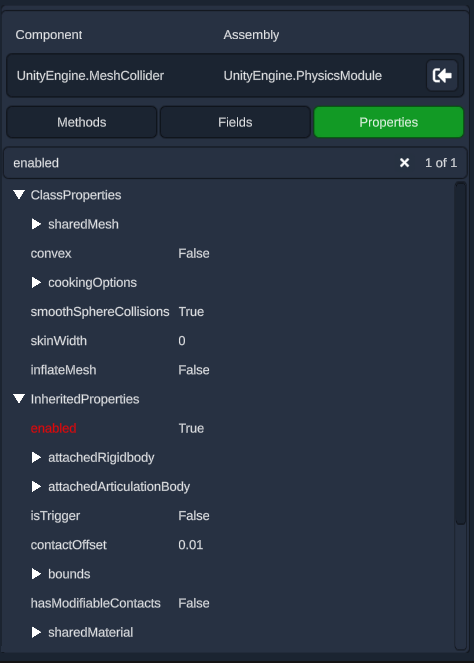474x663 pixels.
Task: Click the search field containing enabled
Action: [203, 163]
